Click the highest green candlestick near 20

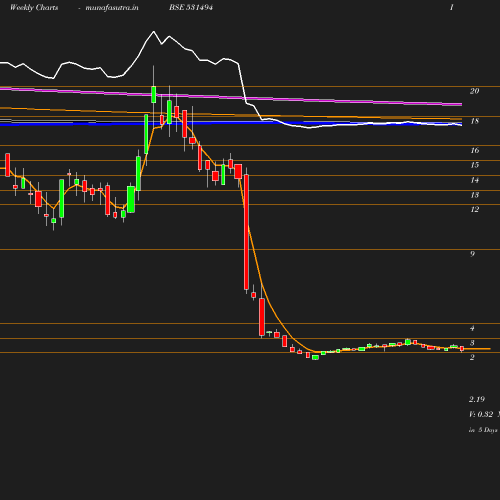point(154,95)
